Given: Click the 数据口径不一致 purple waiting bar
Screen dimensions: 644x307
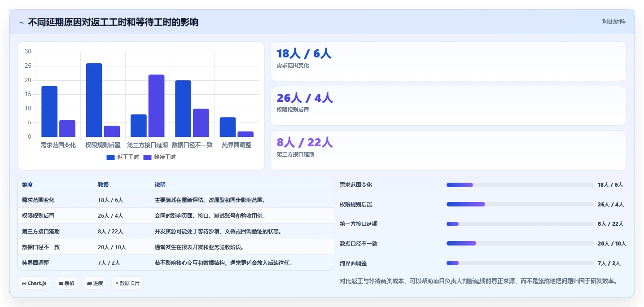Looking at the screenshot, I should (201, 123).
